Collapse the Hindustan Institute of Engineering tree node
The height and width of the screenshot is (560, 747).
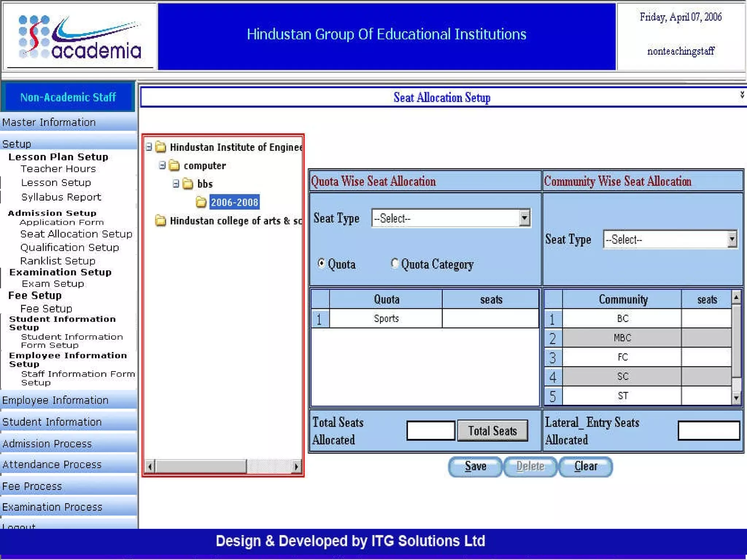click(x=149, y=147)
